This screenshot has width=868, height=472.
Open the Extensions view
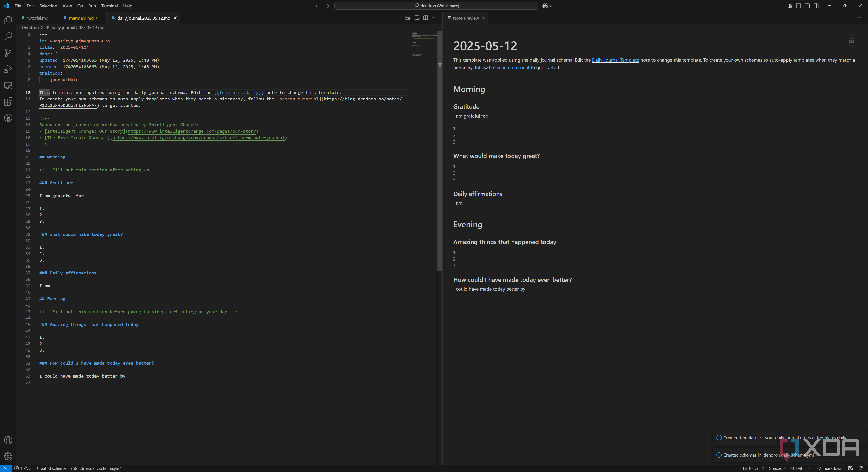click(x=8, y=101)
